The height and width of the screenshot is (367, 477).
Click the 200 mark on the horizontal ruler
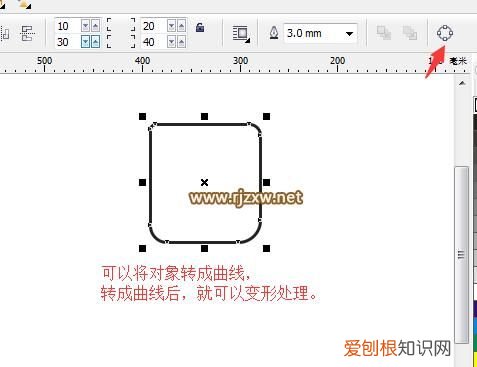coord(338,61)
